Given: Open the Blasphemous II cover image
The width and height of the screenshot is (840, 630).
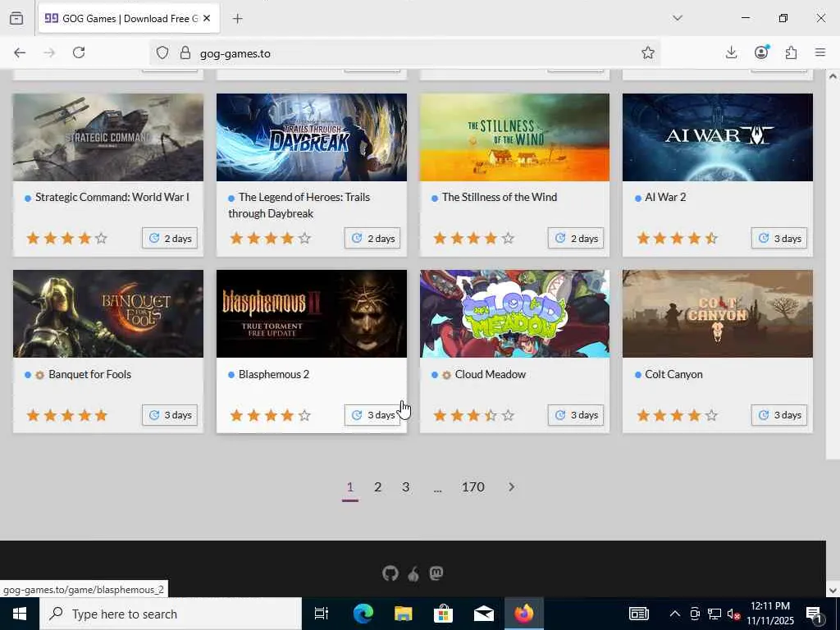Looking at the screenshot, I should pos(311,313).
